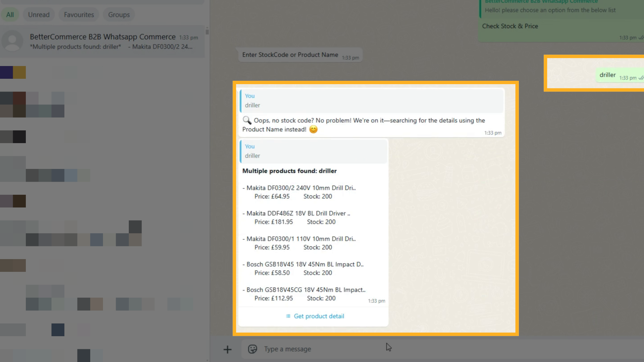Click the read ticks on driller message
The image size is (644, 362).
[x=641, y=78]
